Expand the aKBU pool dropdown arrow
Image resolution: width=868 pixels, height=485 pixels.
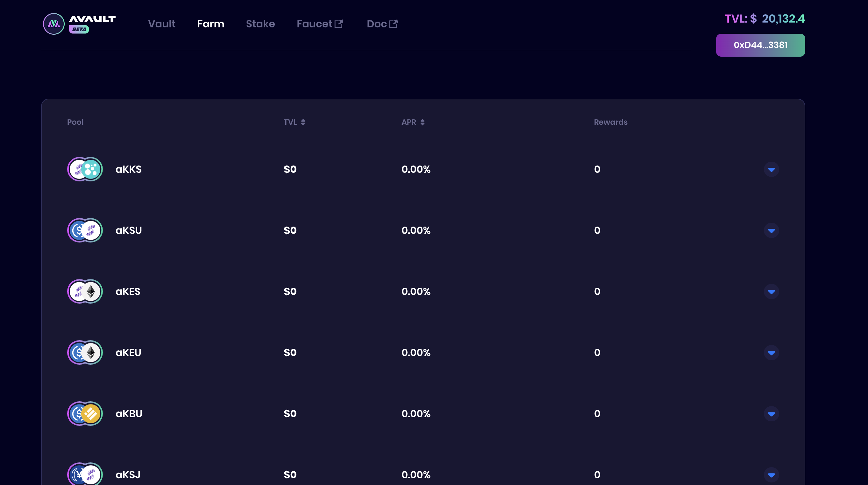tap(771, 414)
